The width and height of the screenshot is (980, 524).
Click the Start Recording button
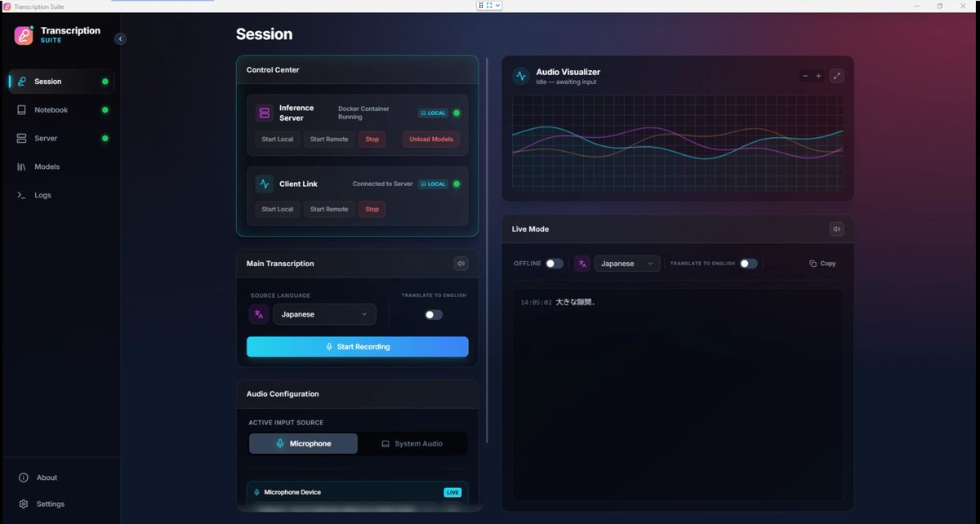pos(358,347)
